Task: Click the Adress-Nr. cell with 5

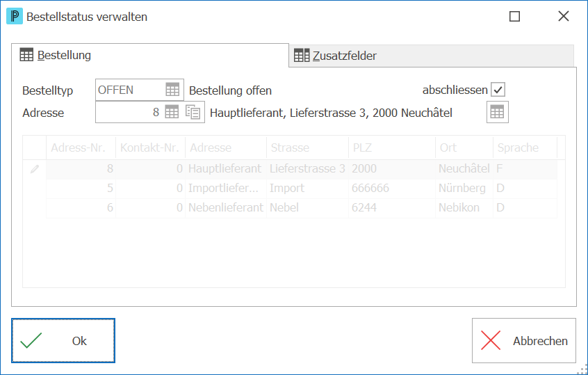Action: click(81, 189)
